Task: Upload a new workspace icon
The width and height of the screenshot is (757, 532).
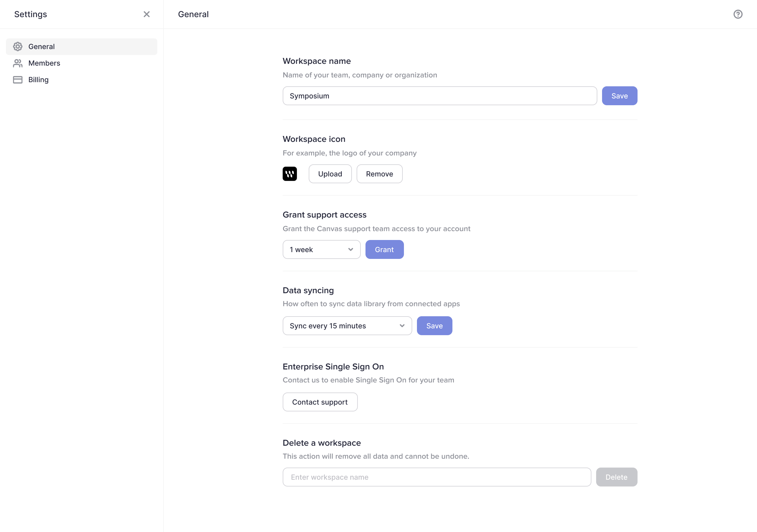Action: tap(330, 174)
